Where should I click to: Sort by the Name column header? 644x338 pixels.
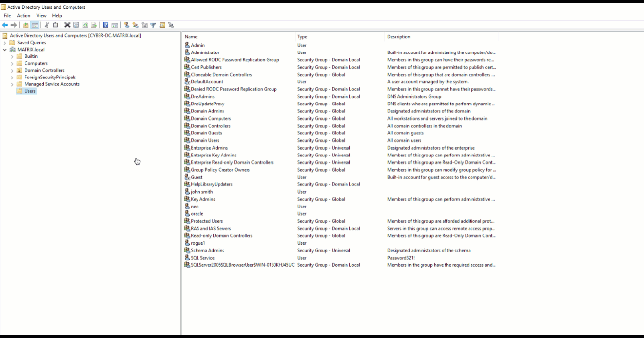239,37
